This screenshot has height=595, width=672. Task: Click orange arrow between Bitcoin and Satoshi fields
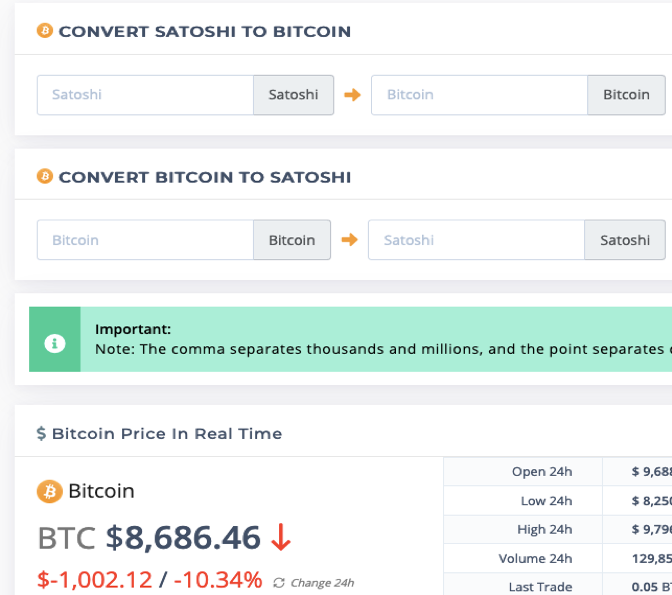(x=349, y=240)
